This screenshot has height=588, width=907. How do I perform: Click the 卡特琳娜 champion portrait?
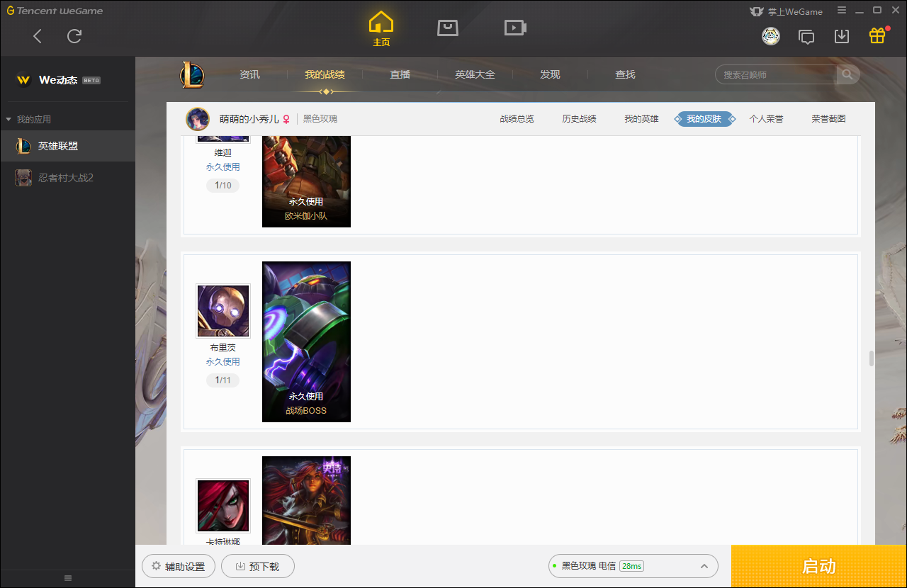[x=223, y=505]
